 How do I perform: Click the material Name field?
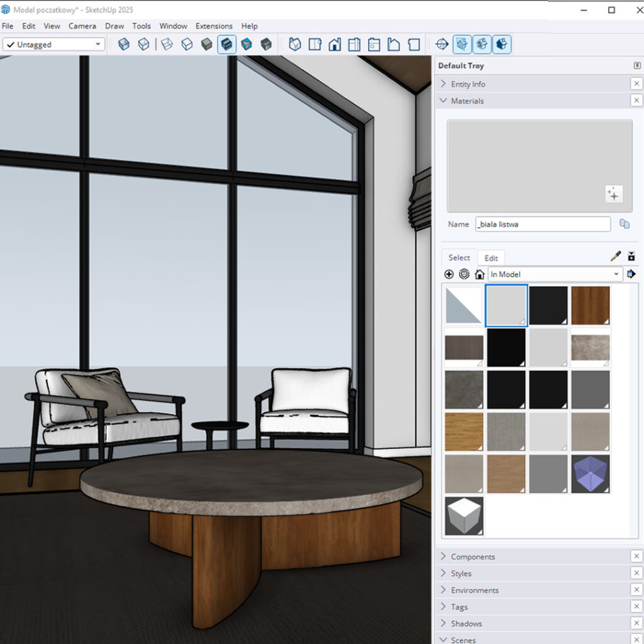coord(542,225)
